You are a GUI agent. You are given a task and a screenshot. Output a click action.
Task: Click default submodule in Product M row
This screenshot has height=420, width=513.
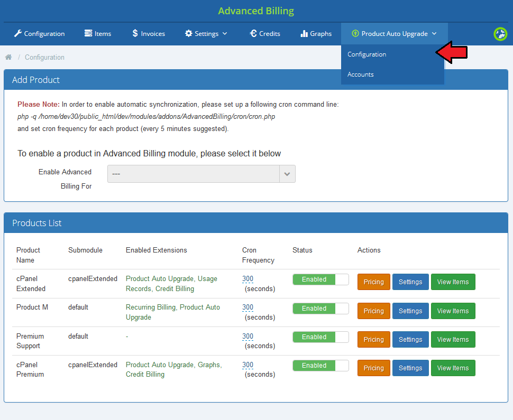(x=78, y=307)
